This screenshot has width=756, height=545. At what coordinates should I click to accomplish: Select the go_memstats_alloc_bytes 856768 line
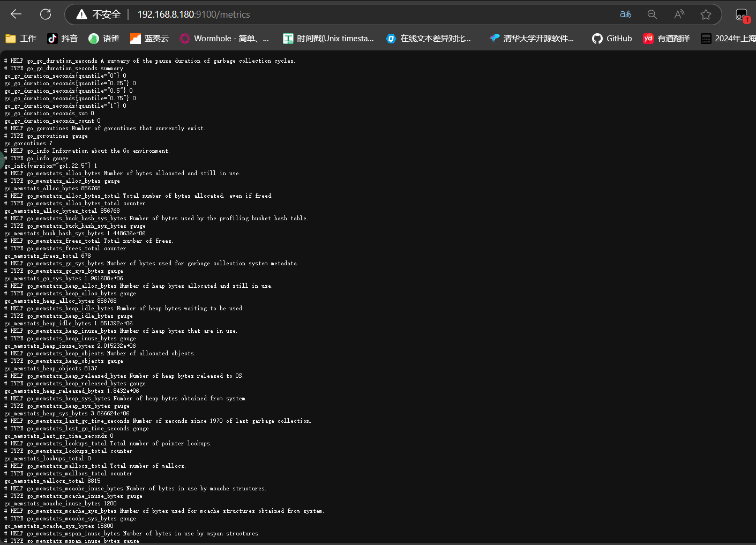point(53,189)
